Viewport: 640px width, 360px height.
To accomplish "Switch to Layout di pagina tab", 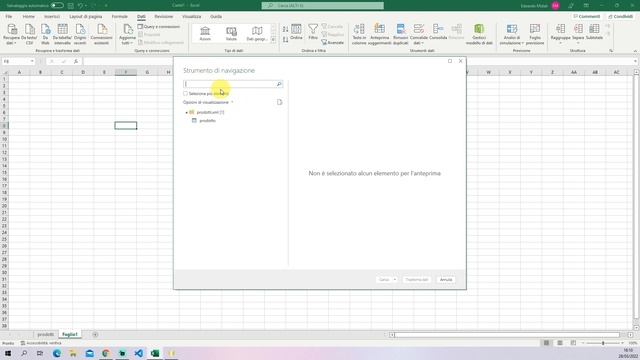I will pos(86,17).
